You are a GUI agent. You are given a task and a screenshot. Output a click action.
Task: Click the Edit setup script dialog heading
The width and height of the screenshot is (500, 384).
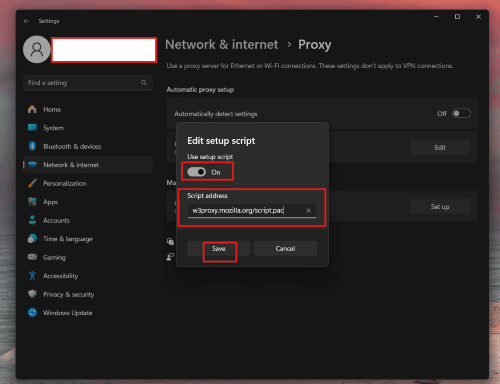click(221, 141)
